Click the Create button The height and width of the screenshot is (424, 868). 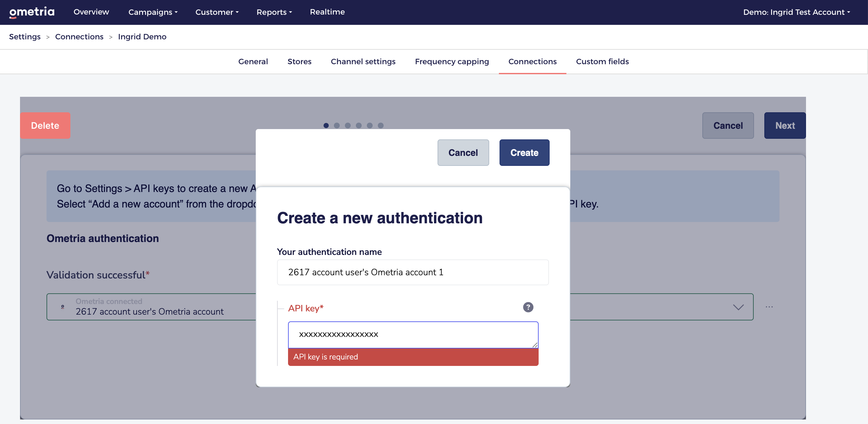point(524,153)
